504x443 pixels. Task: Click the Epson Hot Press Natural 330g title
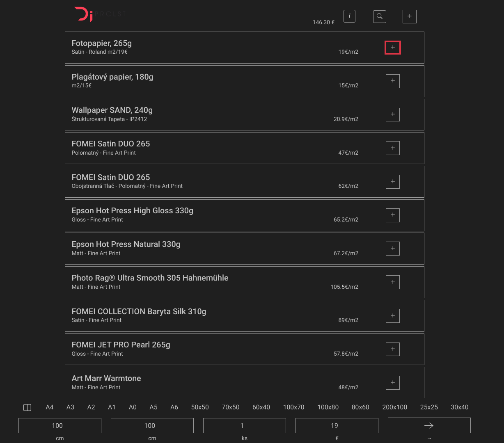[x=126, y=244]
